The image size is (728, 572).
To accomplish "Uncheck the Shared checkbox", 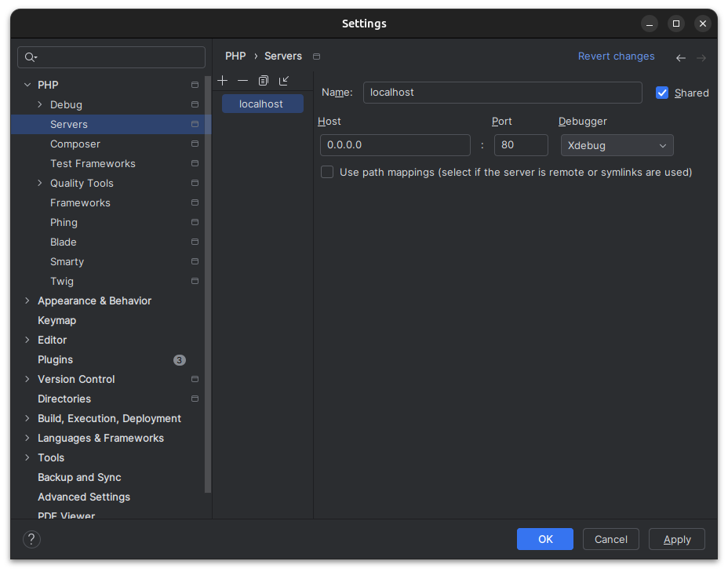I will coord(662,93).
